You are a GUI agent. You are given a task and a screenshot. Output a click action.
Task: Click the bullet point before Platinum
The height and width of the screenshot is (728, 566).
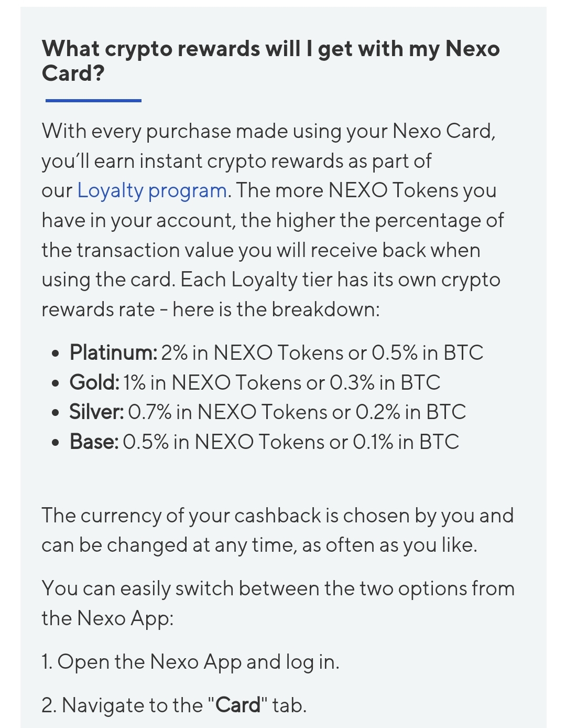click(56, 354)
